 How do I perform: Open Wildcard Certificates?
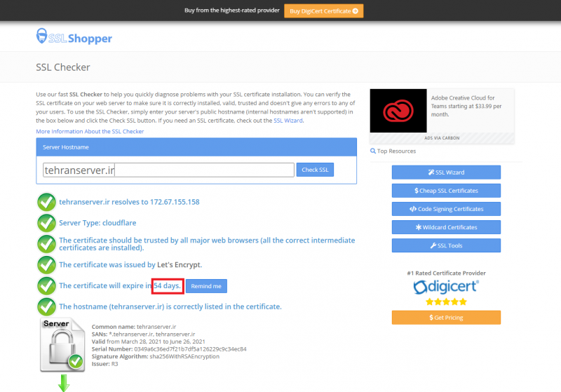click(x=446, y=227)
